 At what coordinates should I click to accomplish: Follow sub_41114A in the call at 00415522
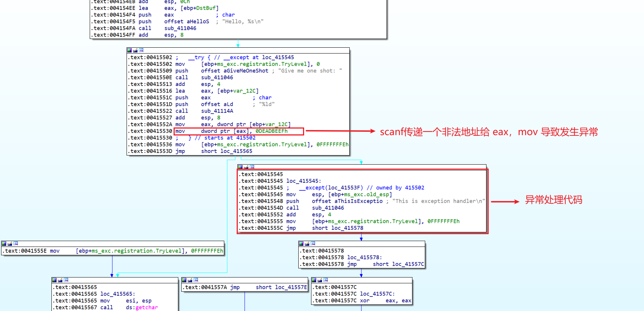(217, 111)
